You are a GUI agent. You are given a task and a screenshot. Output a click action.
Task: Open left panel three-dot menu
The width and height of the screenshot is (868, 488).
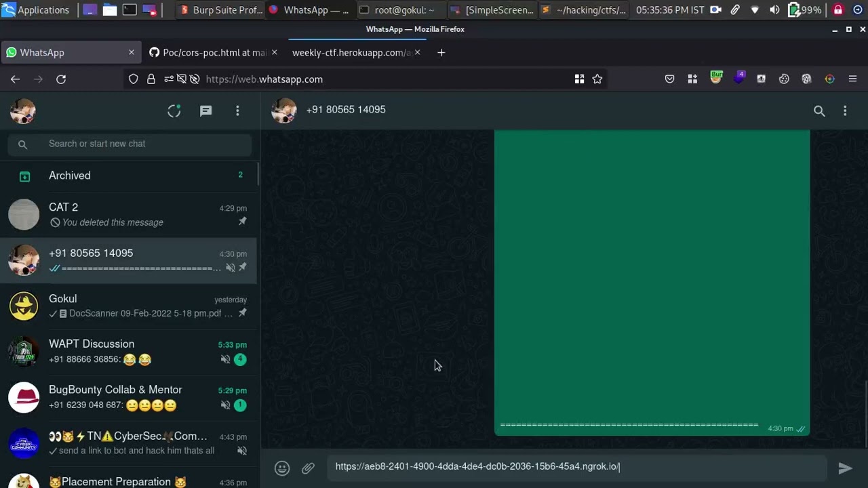pyautogui.click(x=237, y=111)
